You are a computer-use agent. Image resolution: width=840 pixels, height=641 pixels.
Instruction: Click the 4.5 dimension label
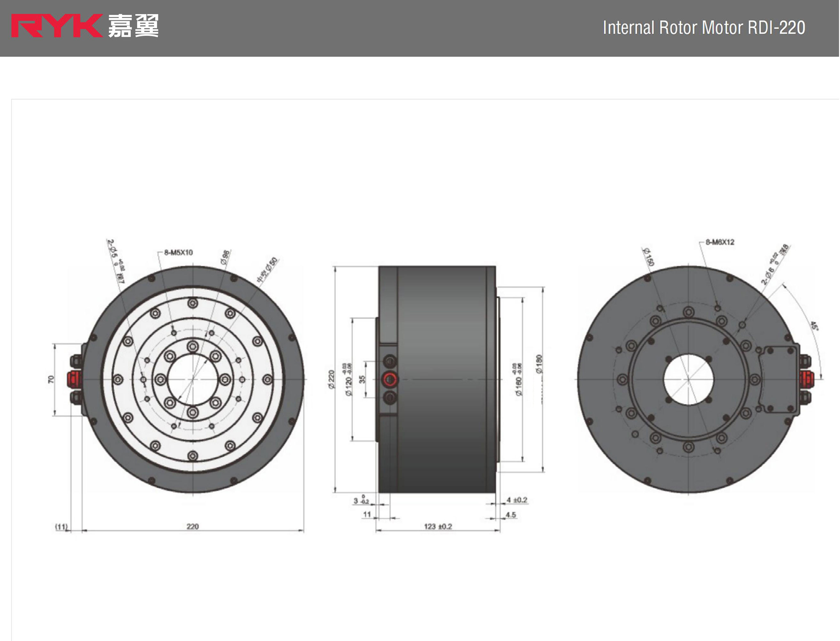[x=510, y=515]
